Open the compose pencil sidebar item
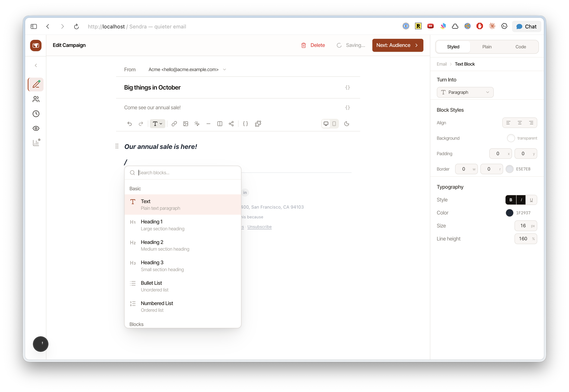 pyautogui.click(x=36, y=84)
